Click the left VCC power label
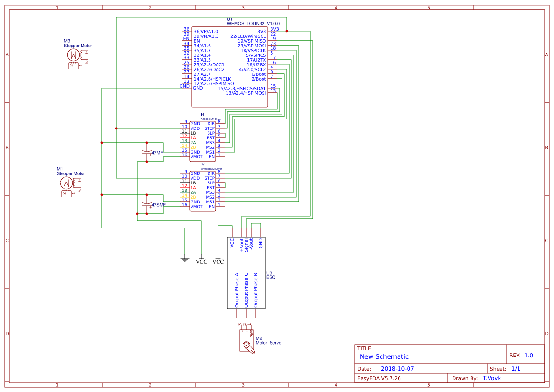The height and width of the screenshot is (392, 554). point(201,262)
